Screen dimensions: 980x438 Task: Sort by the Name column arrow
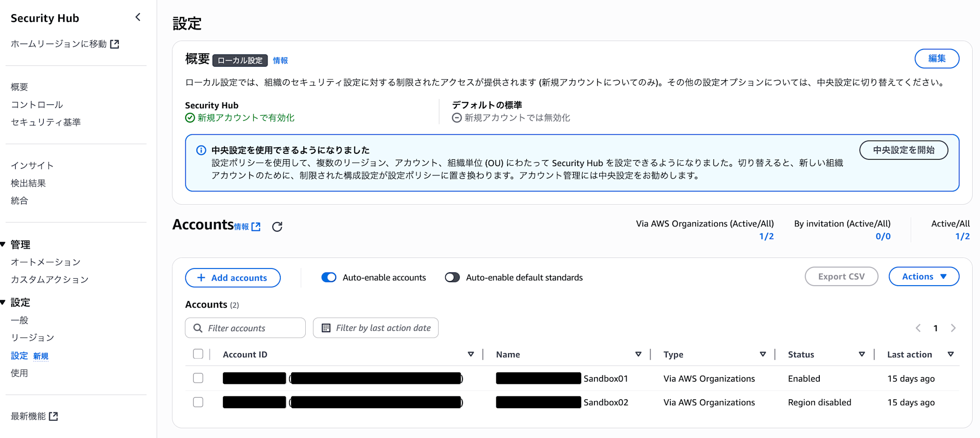click(638, 354)
